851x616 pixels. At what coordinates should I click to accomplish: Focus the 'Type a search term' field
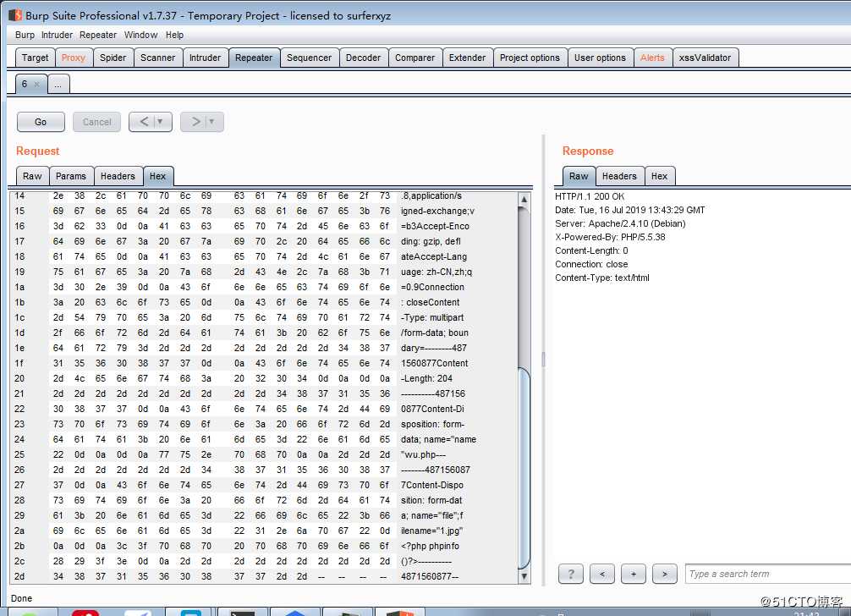[768, 574]
